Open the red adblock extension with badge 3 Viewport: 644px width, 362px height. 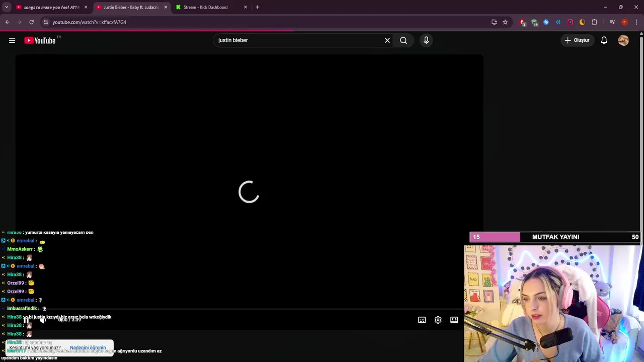click(x=522, y=22)
